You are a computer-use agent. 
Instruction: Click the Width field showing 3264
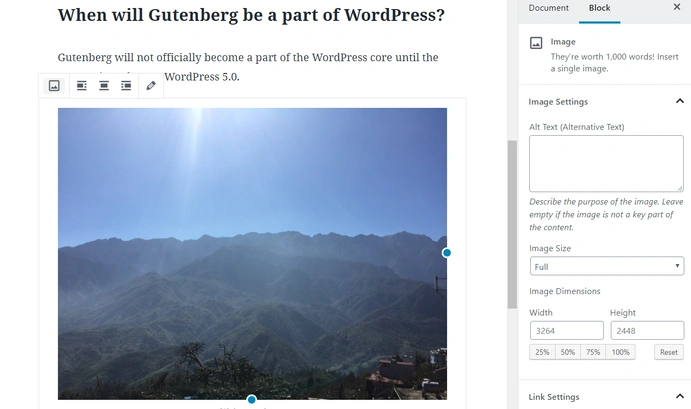(566, 331)
